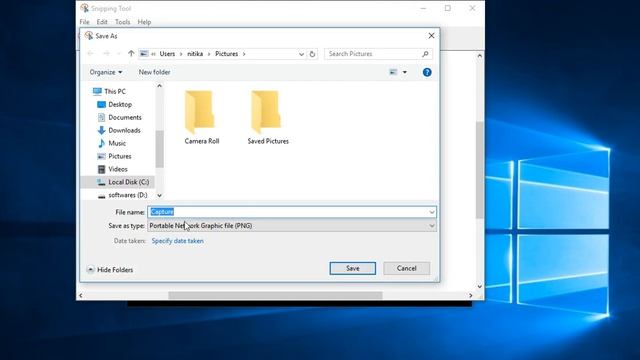Image resolution: width=640 pixels, height=360 pixels.
Task: Open the Help question mark icon
Action: (x=427, y=72)
